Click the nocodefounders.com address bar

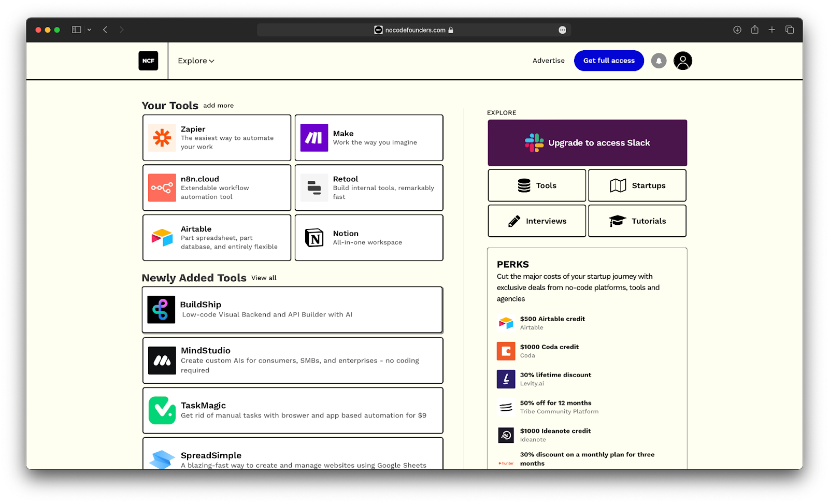pos(414,30)
